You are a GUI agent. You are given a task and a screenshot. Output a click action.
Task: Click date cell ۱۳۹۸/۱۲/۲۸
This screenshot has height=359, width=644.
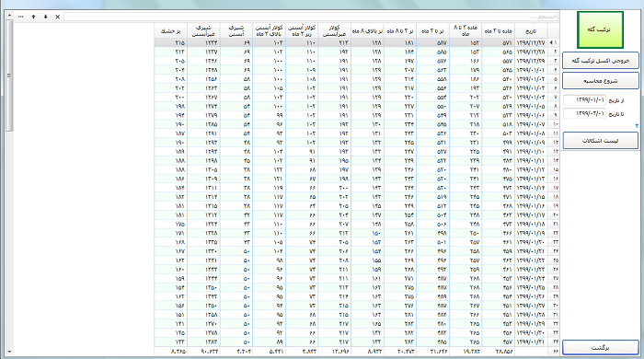(531, 52)
